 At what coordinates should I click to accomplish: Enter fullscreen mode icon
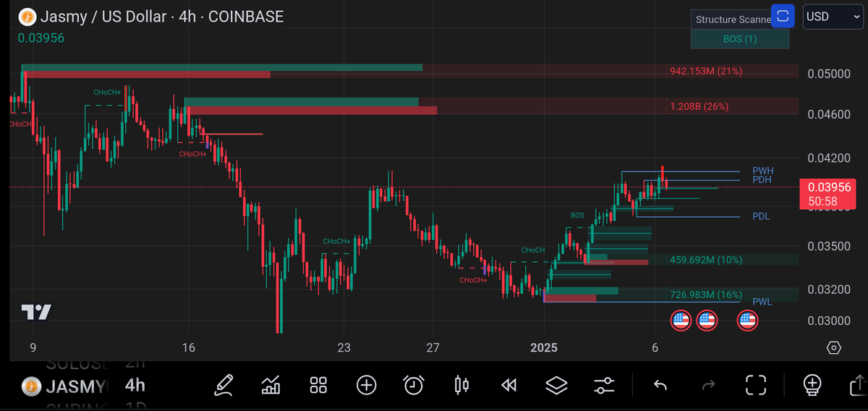coord(756,385)
